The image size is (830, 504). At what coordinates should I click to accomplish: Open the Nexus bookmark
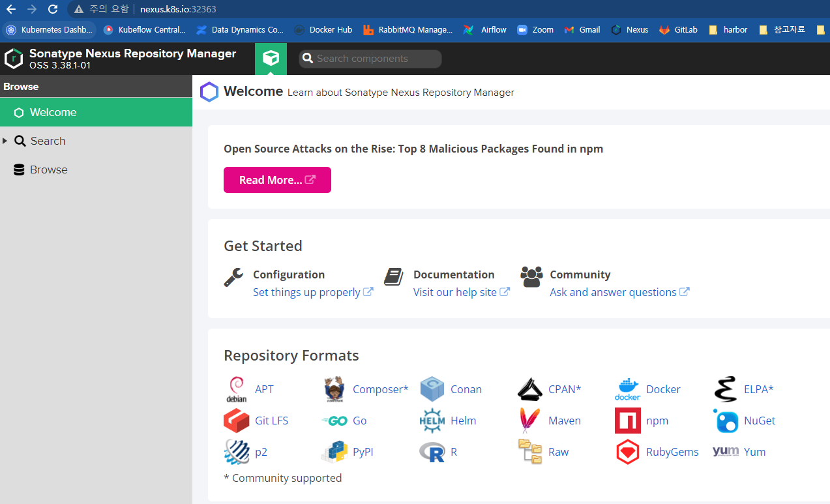(x=630, y=29)
